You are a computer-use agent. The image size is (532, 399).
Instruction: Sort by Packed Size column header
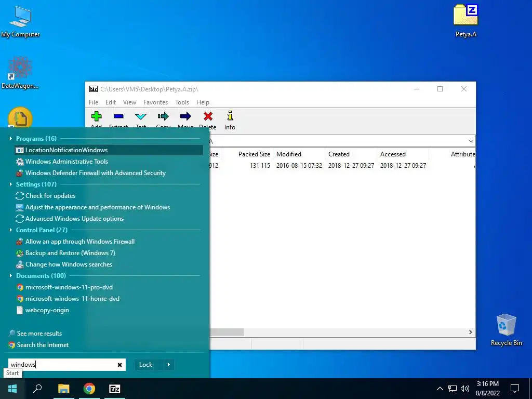(x=247, y=154)
